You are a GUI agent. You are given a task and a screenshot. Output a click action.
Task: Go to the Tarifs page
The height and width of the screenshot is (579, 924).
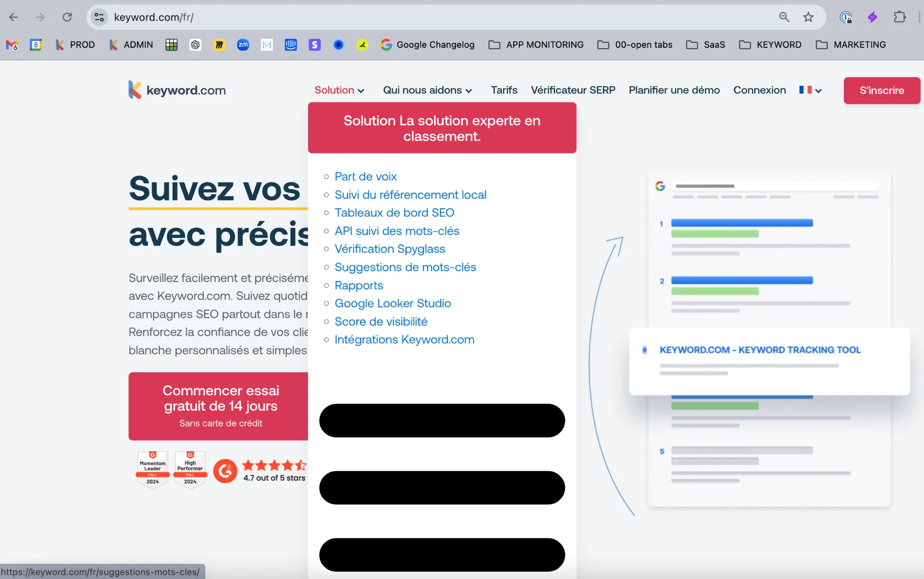pyautogui.click(x=504, y=90)
